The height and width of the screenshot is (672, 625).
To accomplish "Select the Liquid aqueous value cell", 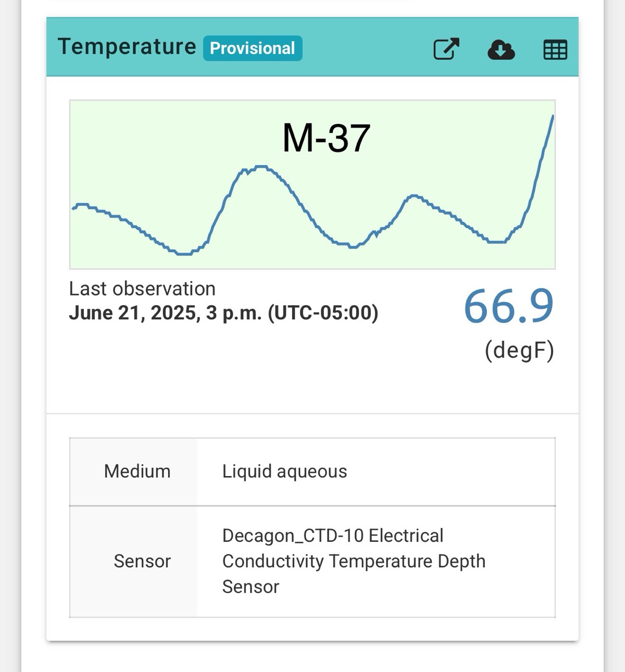I will (x=376, y=471).
